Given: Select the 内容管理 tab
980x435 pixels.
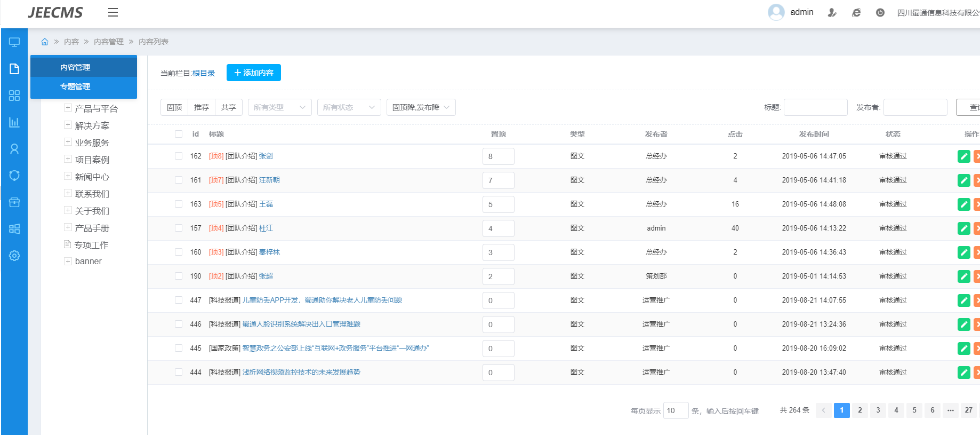Looking at the screenshot, I should coord(75,67).
